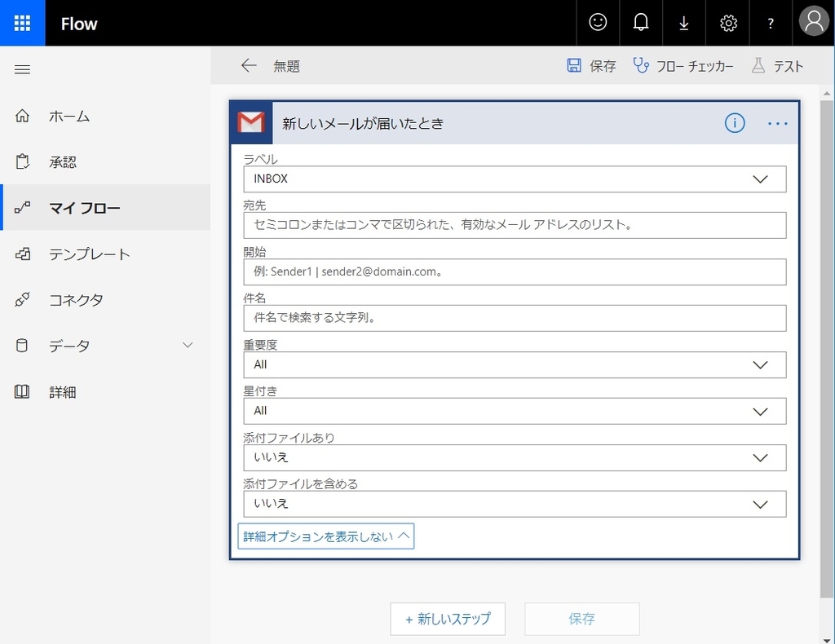
Task: Click the vertical scrollbar thumb
Action: click(x=826, y=349)
